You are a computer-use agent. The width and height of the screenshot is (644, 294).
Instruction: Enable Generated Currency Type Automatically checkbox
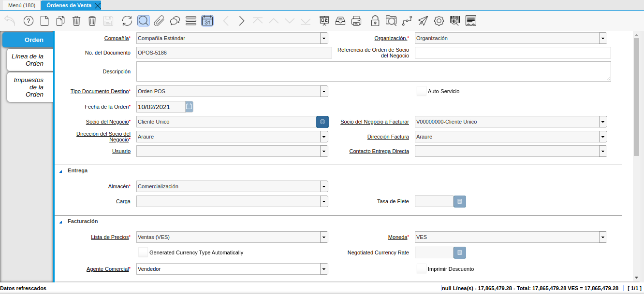(x=143, y=252)
